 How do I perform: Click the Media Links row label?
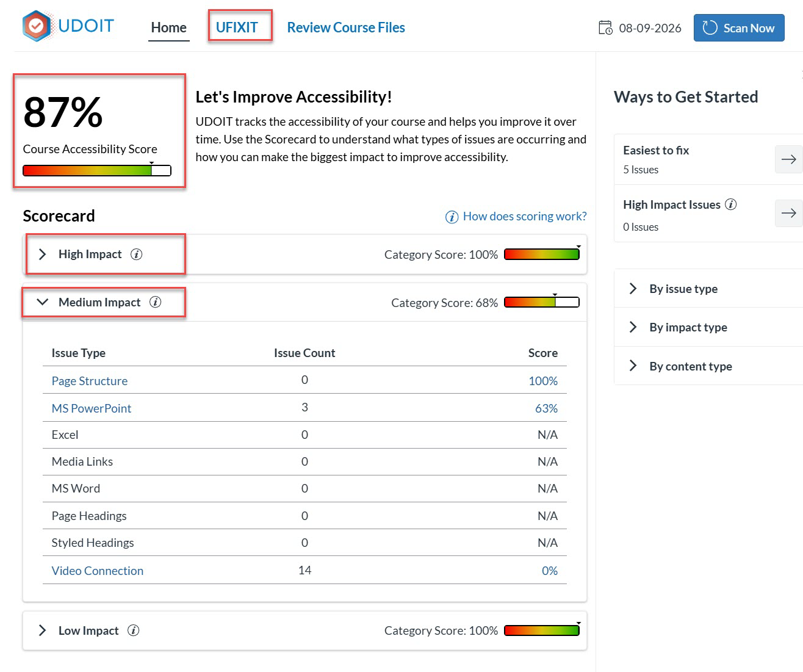(82, 461)
